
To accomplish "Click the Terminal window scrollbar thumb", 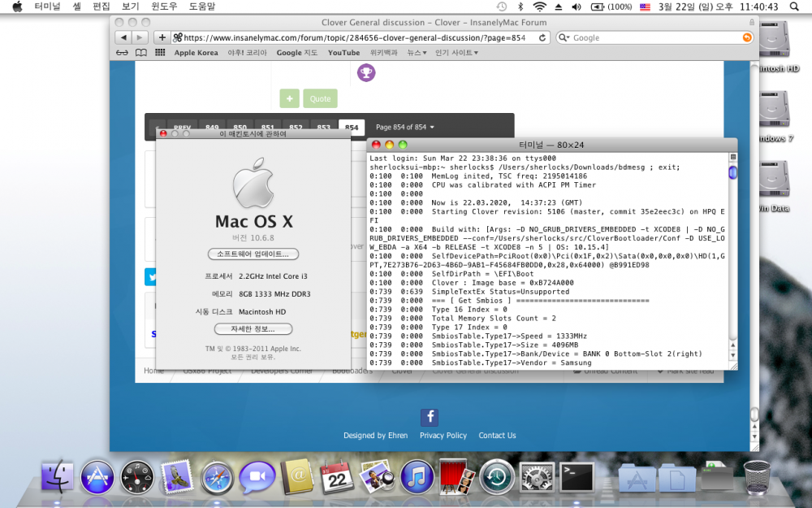I will 732,172.
